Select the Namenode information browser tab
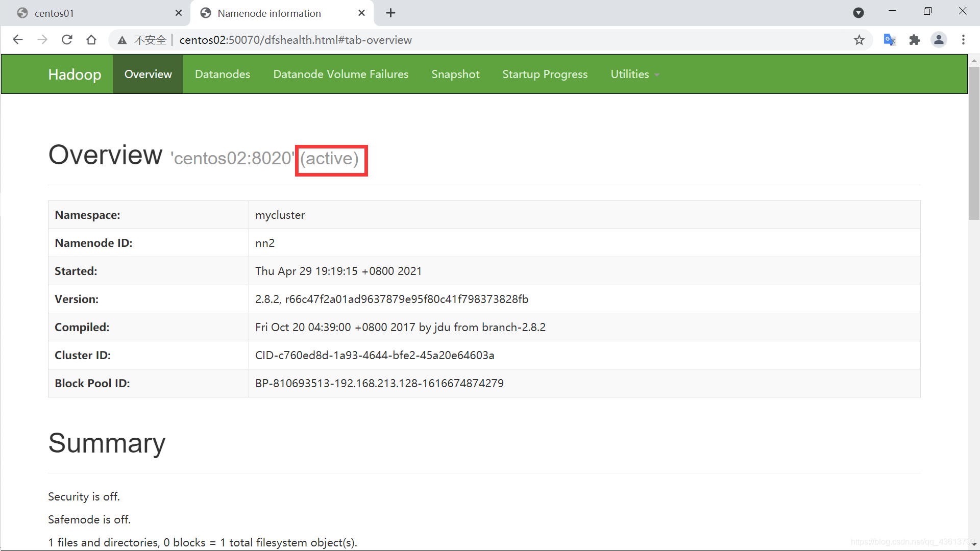The height and width of the screenshot is (551, 980). click(282, 13)
